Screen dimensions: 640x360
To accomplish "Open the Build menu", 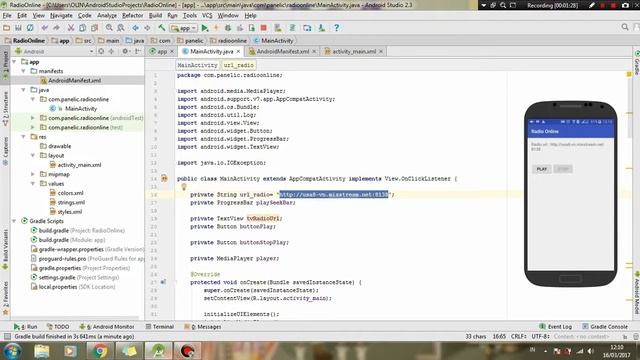I will 155,16.
